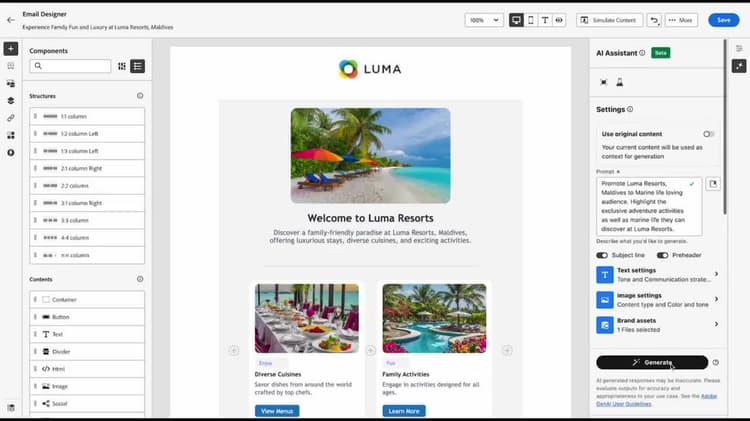Screen dimensions: 750x421
Task: Toggle the Preheader switch
Action: [x=662, y=255]
